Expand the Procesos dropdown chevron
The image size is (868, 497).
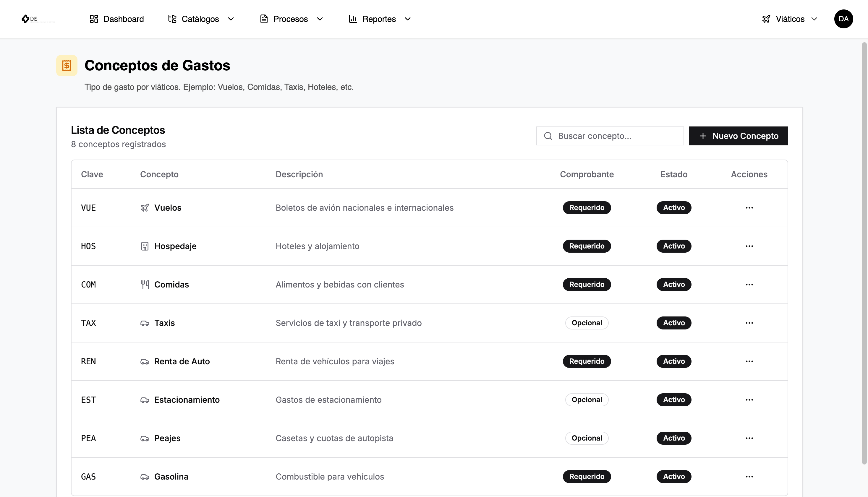320,19
